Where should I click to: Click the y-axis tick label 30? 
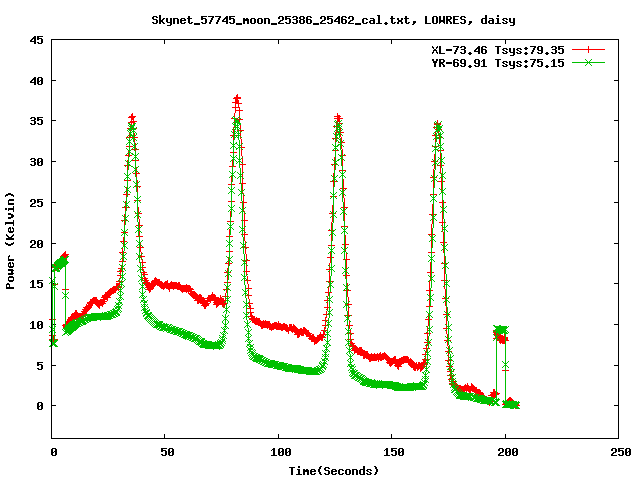36,162
